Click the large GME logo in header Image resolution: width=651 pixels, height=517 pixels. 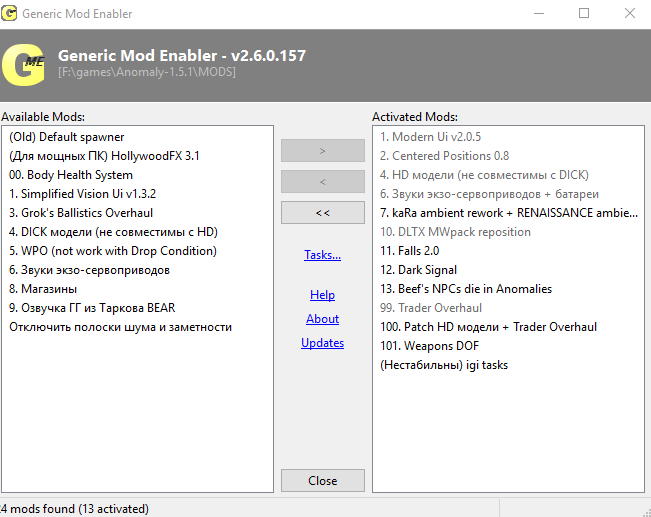tap(24, 63)
